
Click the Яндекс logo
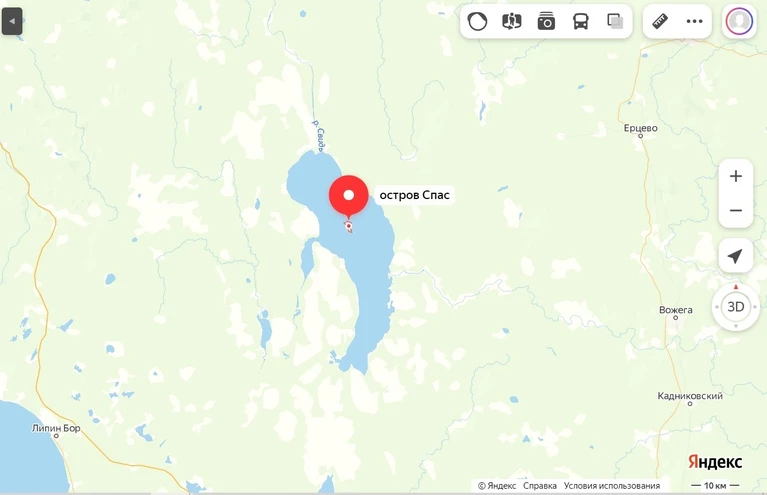715,462
